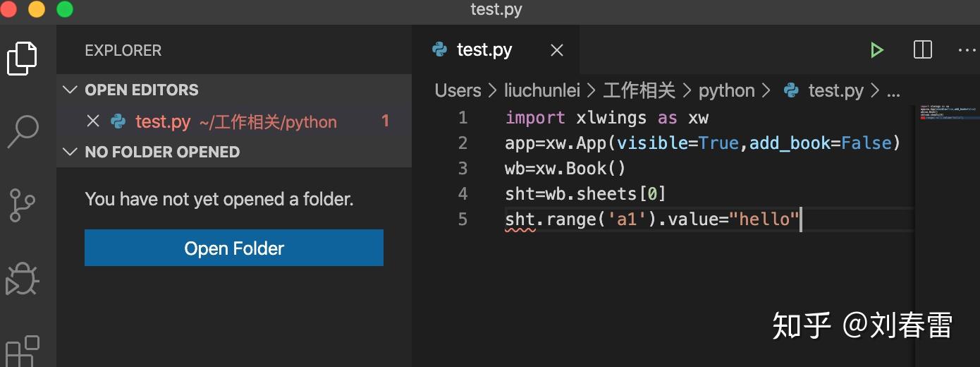Place cursor on line 3 wb=xw.Book()
This screenshot has height=367, width=980.
pos(565,168)
